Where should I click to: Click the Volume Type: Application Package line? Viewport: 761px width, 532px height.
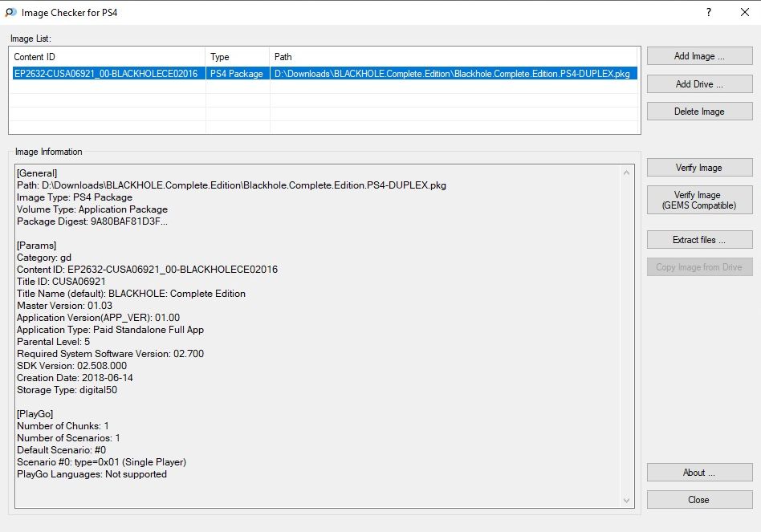pyautogui.click(x=92, y=209)
